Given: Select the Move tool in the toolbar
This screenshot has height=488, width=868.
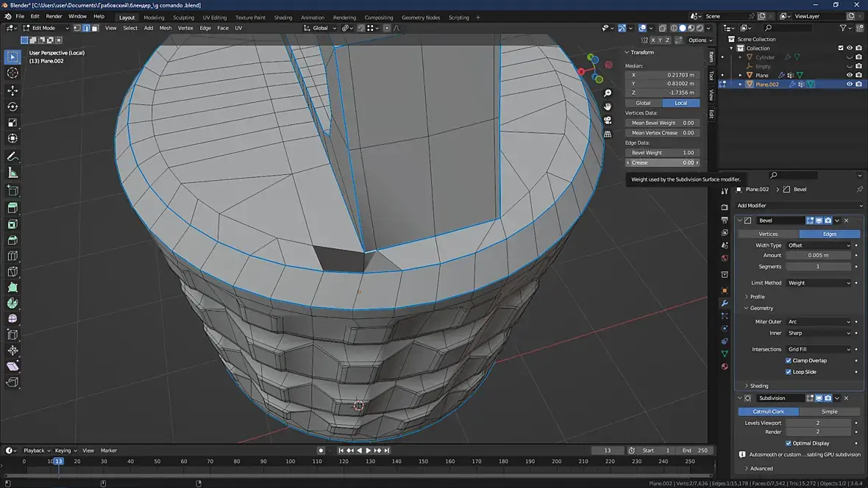Looking at the screenshot, I should pyautogui.click(x=13, y=90).
